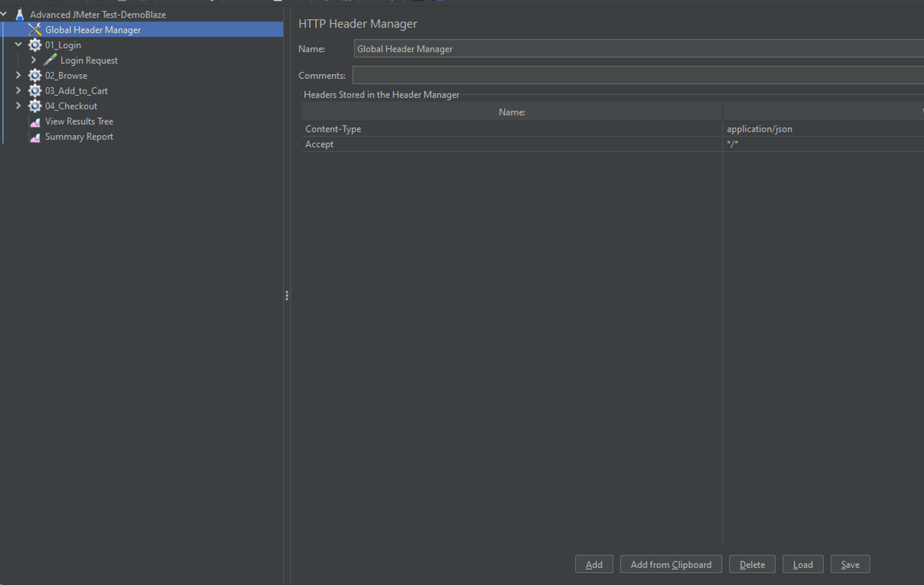Select the 01_Login tree node
Viewport: 924px width, 585px height.
63,45
